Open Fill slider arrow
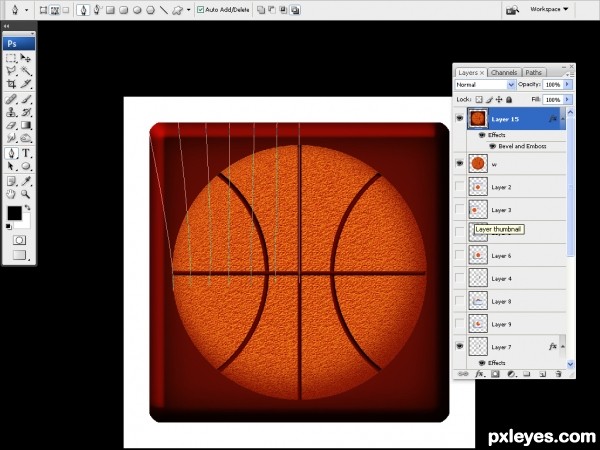The image size is (600, 450). (x=567, y=99)
